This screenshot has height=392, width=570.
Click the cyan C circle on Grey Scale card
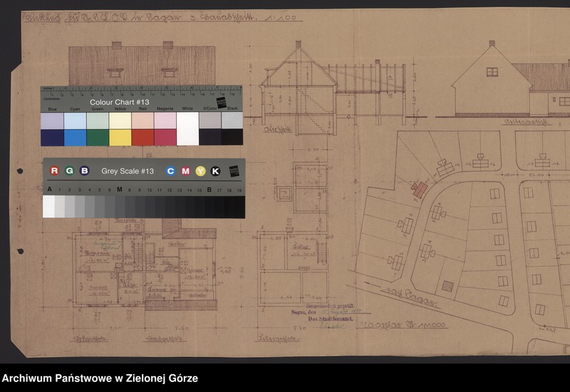click(x=170, y=171)
